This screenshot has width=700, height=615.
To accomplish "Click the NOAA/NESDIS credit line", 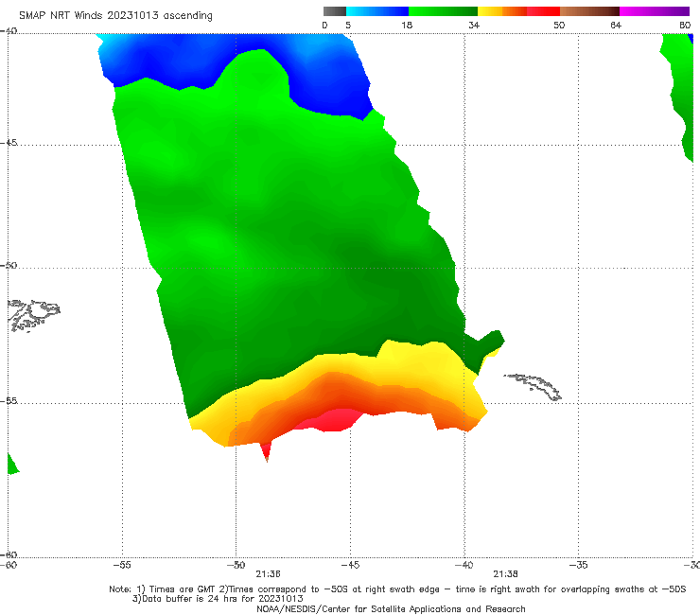I will point(391,608).
